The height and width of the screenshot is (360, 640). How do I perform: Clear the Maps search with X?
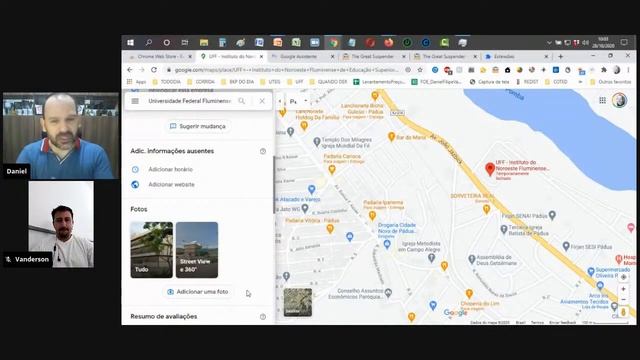(262, 101)
